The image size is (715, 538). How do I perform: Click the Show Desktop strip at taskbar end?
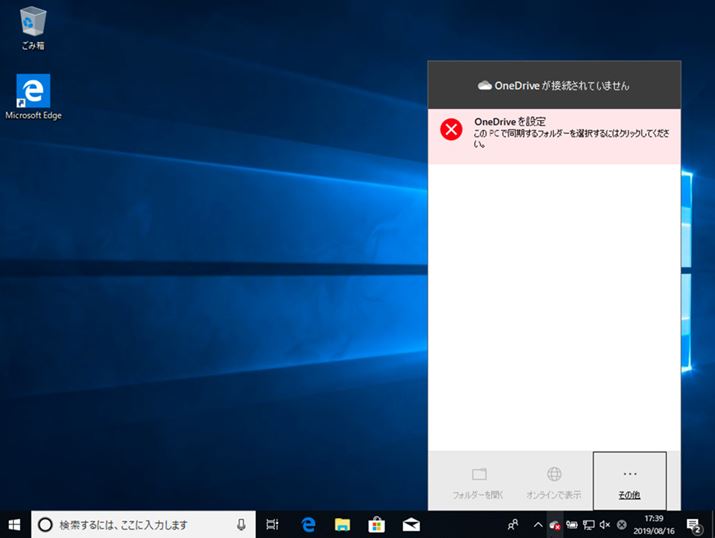713,525
